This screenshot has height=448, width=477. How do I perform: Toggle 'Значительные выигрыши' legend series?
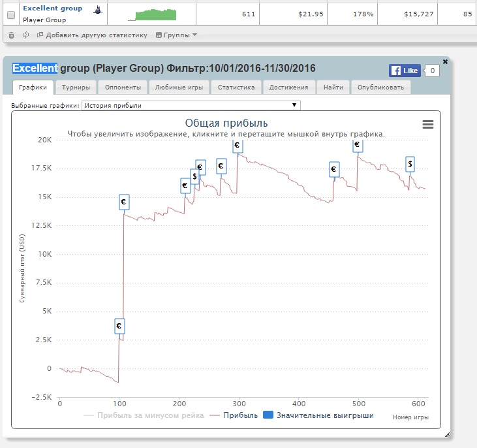[x=318, y=416]
